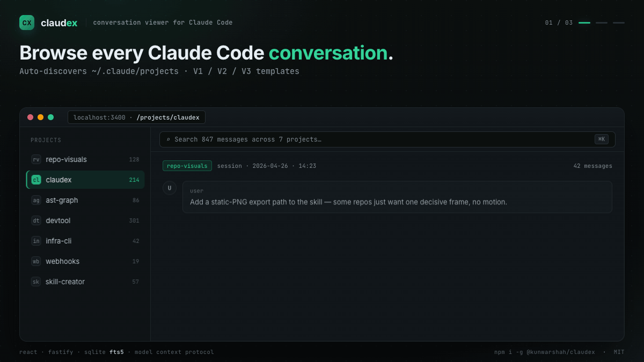Image resolution: width=644 pixels, height=362 pixels.
Task: Click the localhost:3400 address bar
Action: [x=136, y=117]
